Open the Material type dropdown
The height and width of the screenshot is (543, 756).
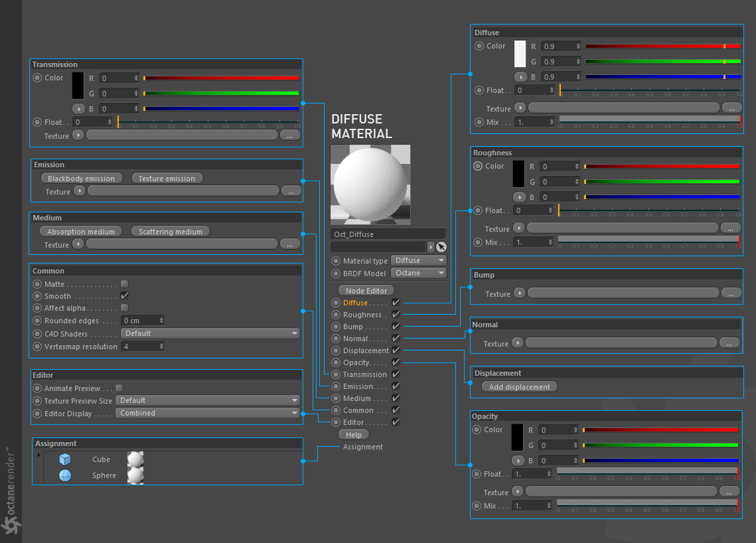click(419, 260)
